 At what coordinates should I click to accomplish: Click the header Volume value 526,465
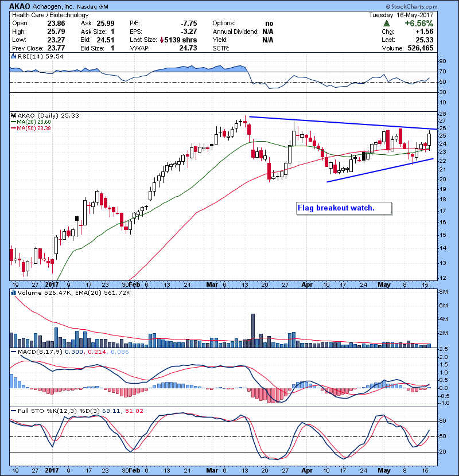421,48
